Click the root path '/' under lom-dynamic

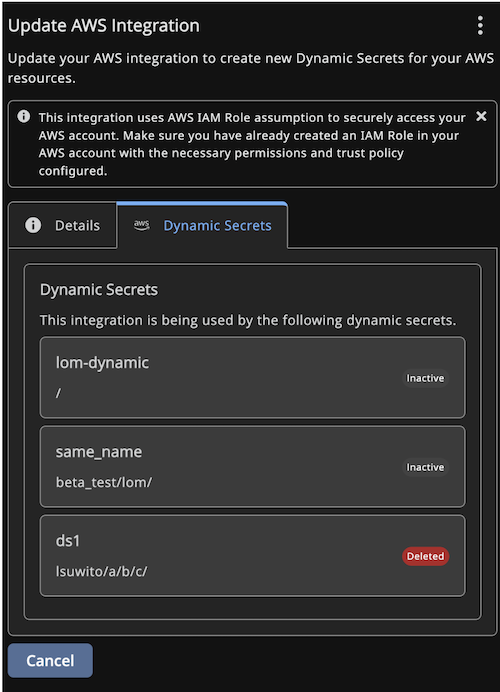coord(58,393)
